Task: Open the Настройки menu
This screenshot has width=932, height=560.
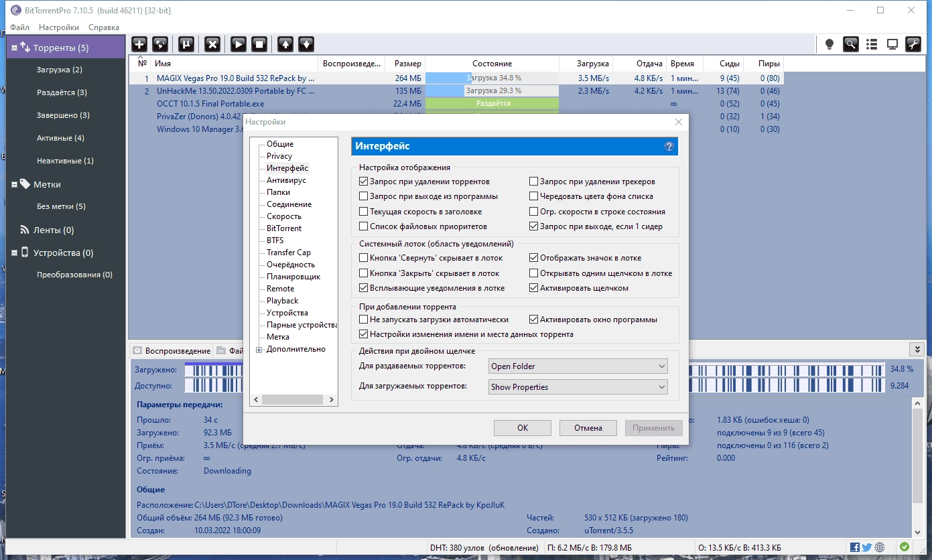Action: [59, 27]
